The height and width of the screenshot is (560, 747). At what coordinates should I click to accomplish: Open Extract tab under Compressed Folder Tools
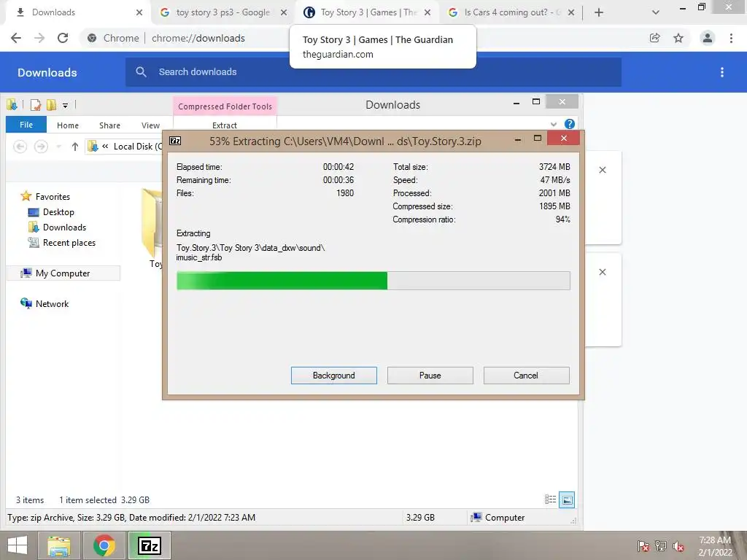[x=225, y=125]
